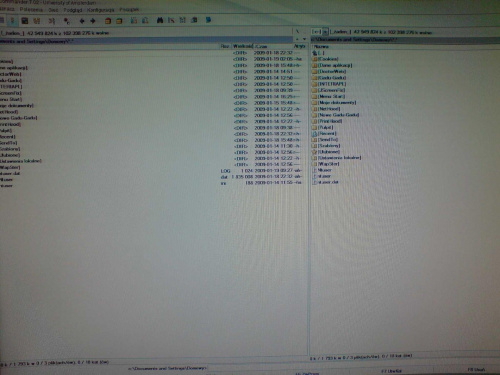Click the blue notepad icon at toolbar end
The width and height of the screenshot is (500, 375).
point(208,20)
